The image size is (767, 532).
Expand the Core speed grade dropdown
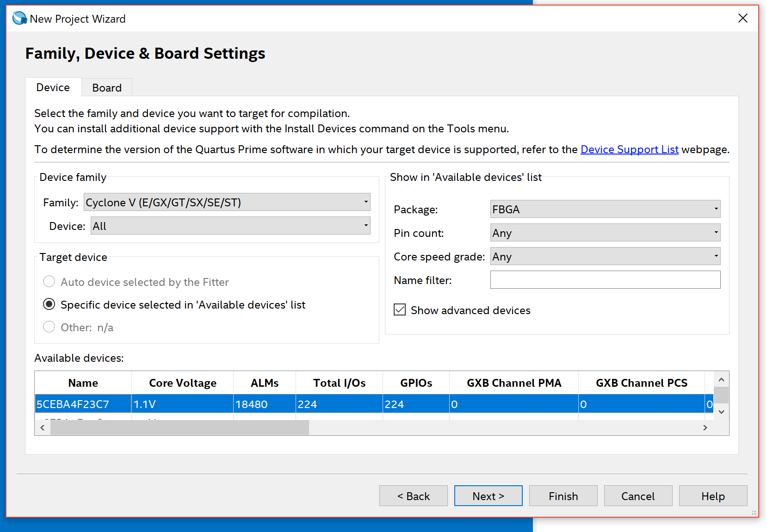[605, 256]
